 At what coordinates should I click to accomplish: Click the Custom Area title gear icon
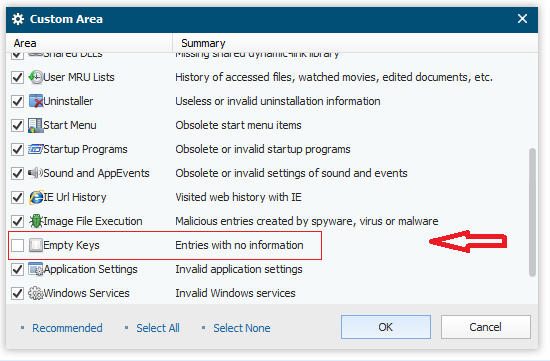coord(18,19)
